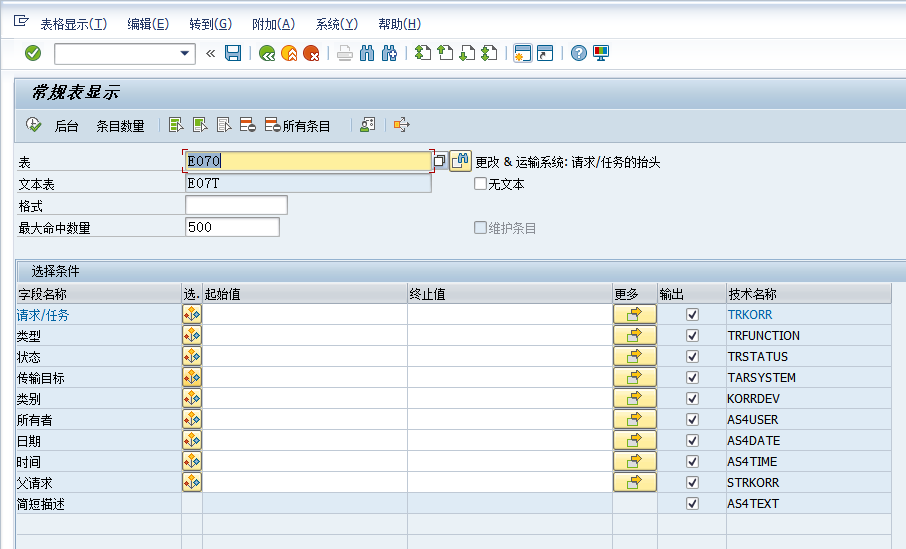Open 附加(A) menu
Screen dimensions: 906x549
273,24
